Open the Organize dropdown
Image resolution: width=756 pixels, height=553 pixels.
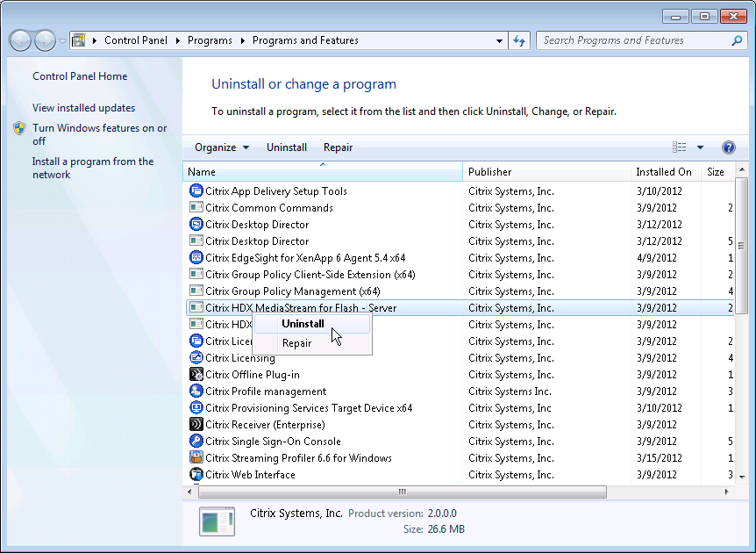click(222, 147)
